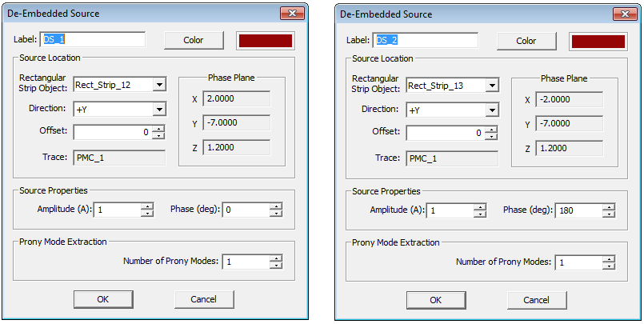644x324 pixels.
Task: Decrease Prony Modes count in DS_1 dialog
Action: (277, 265)
